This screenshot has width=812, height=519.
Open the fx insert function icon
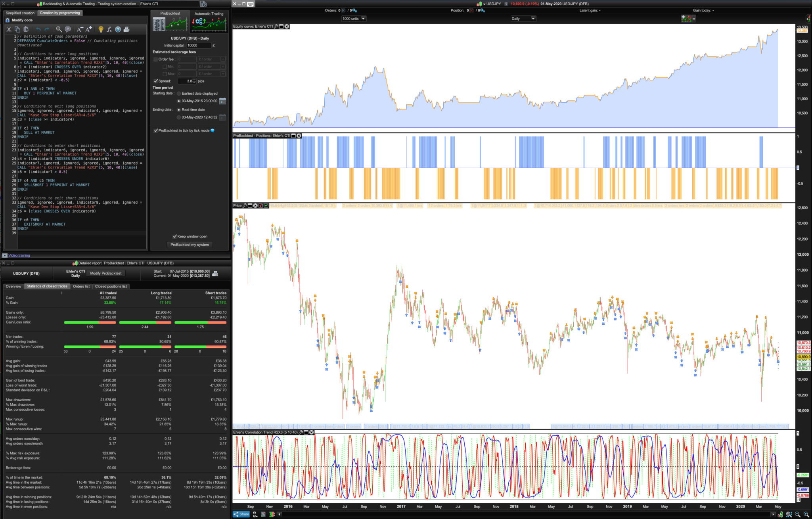click(109, 29)
